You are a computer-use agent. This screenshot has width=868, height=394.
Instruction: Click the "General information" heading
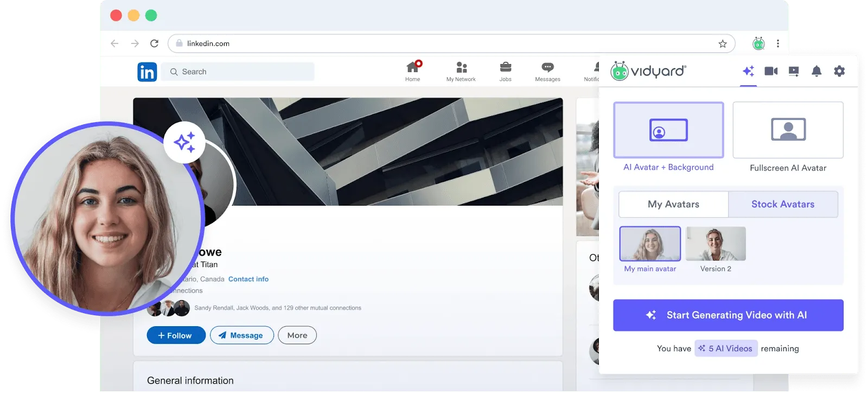pos(190,381)
